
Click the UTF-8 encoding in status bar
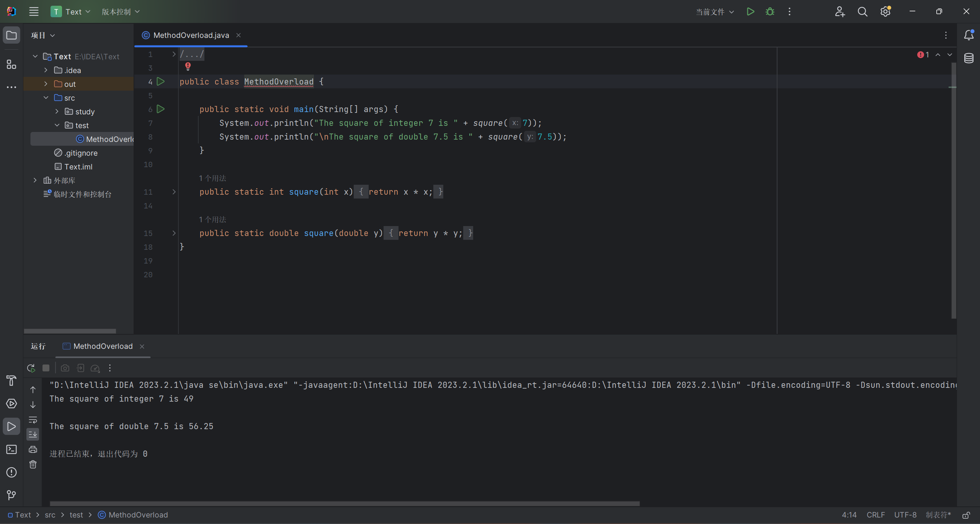[905, 515]
